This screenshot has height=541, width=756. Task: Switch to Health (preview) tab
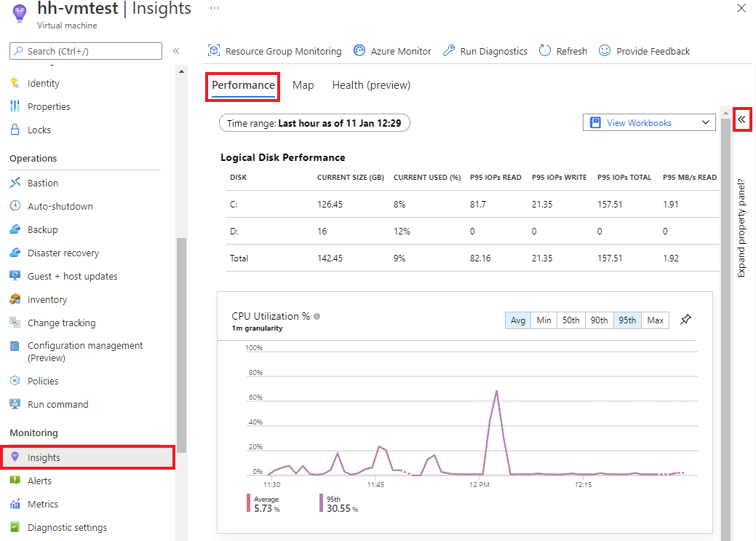(371, 85)
